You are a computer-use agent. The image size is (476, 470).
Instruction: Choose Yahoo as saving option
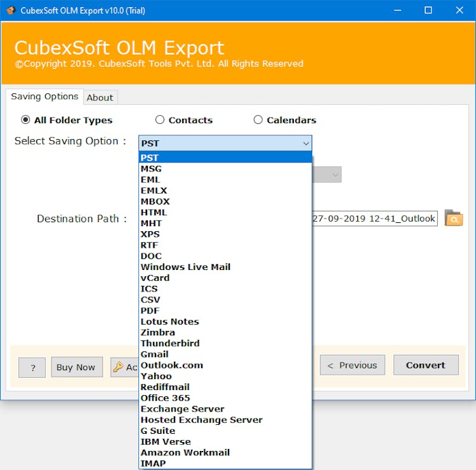(225, 376)
